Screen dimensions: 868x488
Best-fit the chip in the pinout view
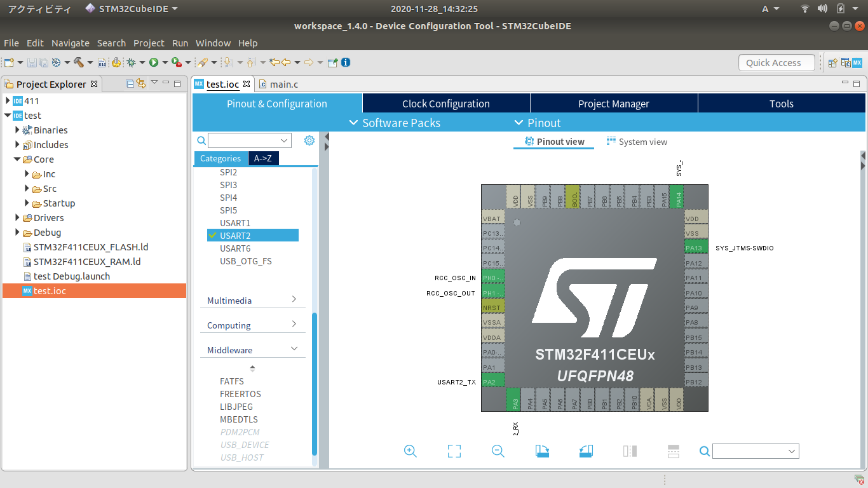[454, 451]
